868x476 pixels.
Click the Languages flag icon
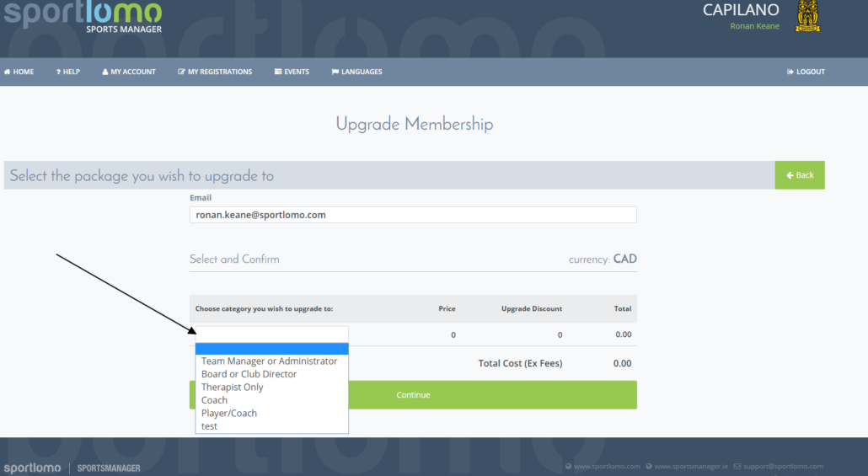pyautogui.click(x=335, y=72)
